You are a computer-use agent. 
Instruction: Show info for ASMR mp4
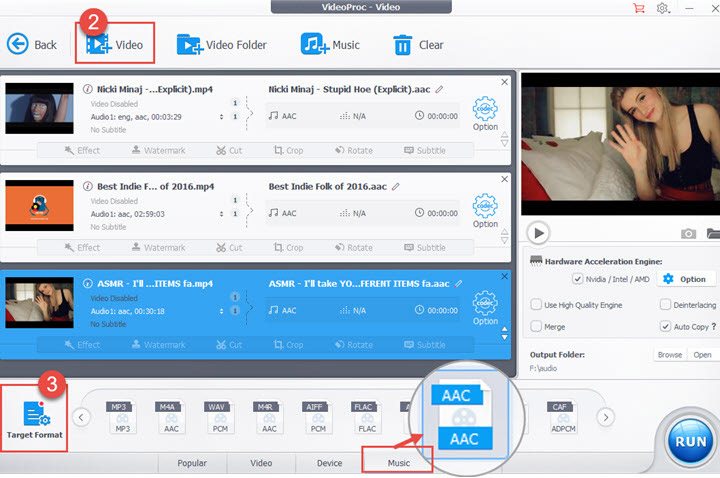(88, 284)
